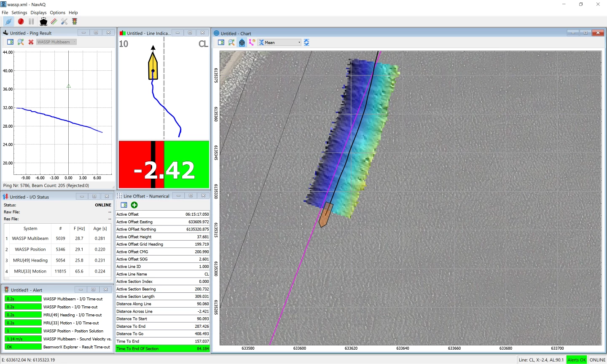Viewport: 607px width, 364px height.
Task: Open the File menu
Action: (5, 13)
